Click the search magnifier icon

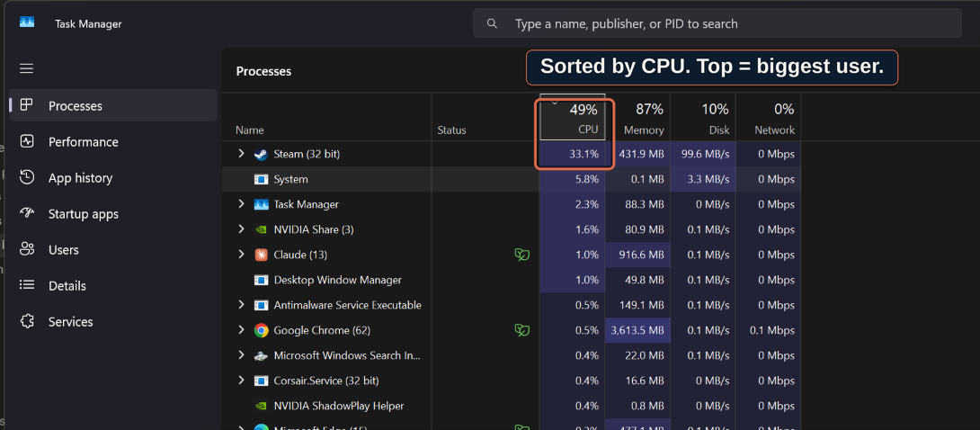point(493,23)
